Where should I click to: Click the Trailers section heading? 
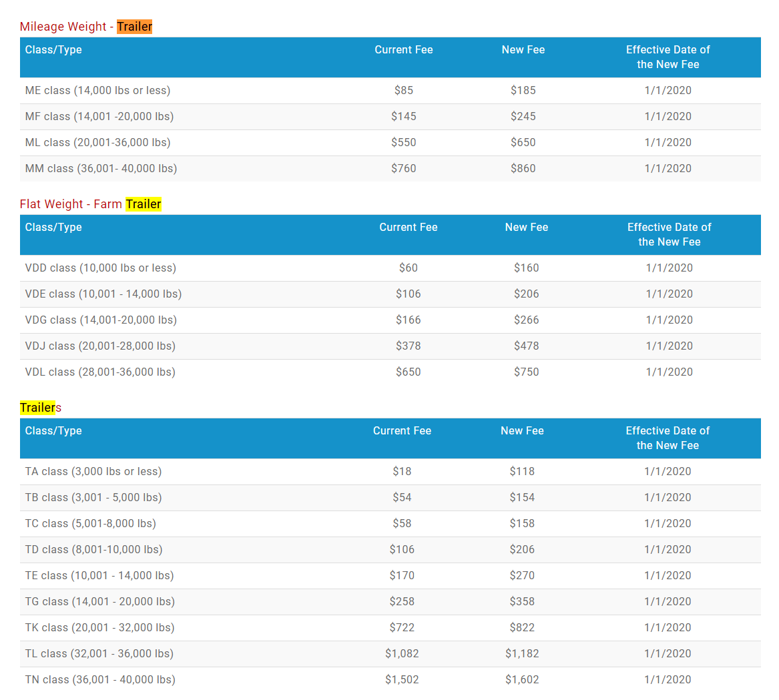click(x=41, y=408)
